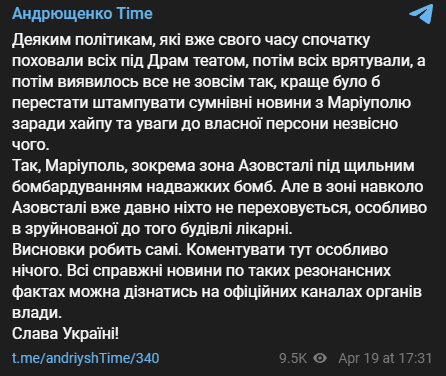Viewport: 446px width, 376px height.
Task: Click the phrase Драм театом
Action: click(197, 61)
